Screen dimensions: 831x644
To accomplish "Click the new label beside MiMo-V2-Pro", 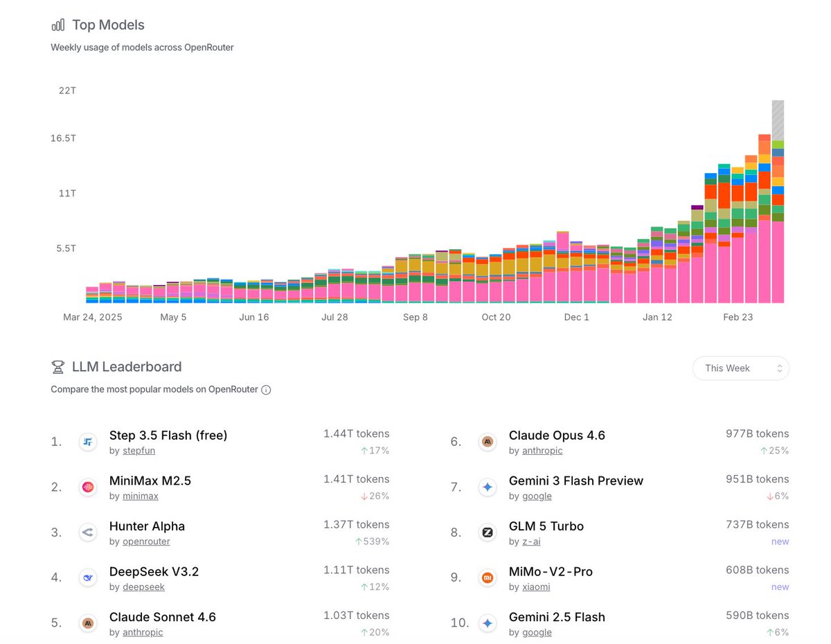I will pyautogui.click(x=780, y=587).
